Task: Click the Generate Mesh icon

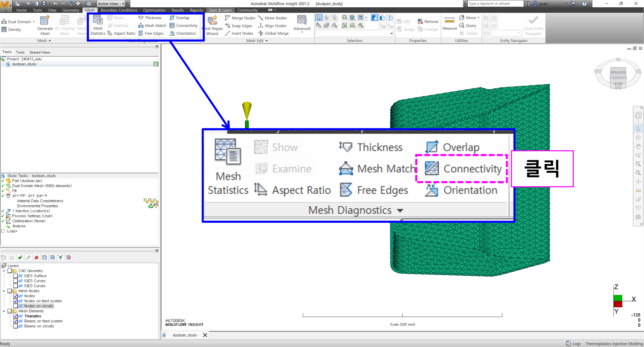Action: pos(45,25)
